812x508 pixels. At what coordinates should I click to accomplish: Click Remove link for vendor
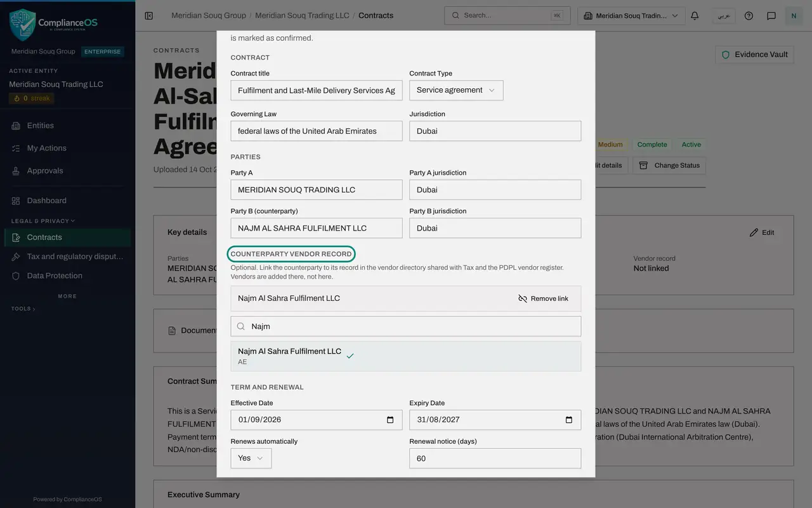pos(543,298)
